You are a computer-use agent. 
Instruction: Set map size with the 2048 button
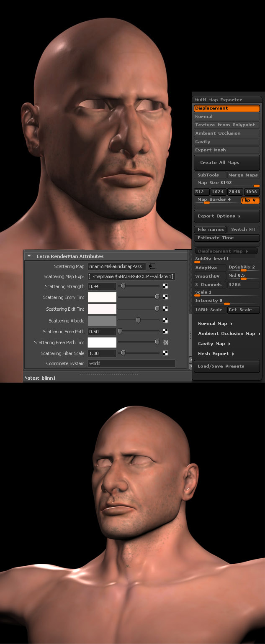234,192
